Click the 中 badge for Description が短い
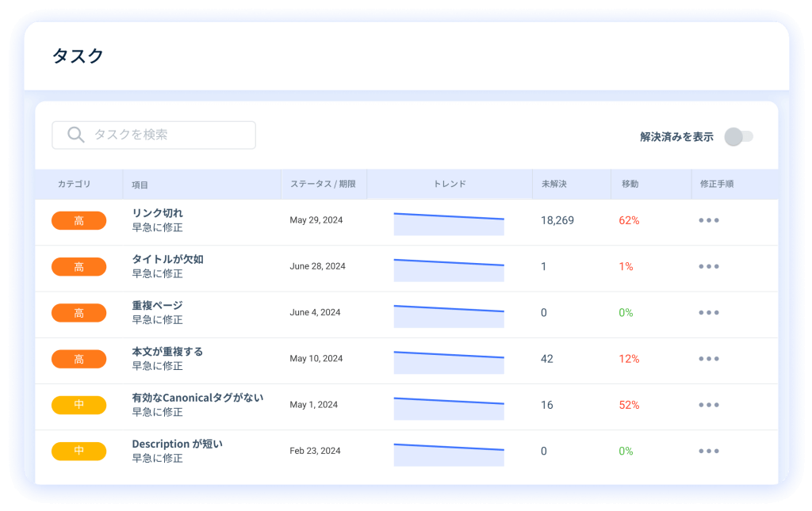 (x=79, y=451)
